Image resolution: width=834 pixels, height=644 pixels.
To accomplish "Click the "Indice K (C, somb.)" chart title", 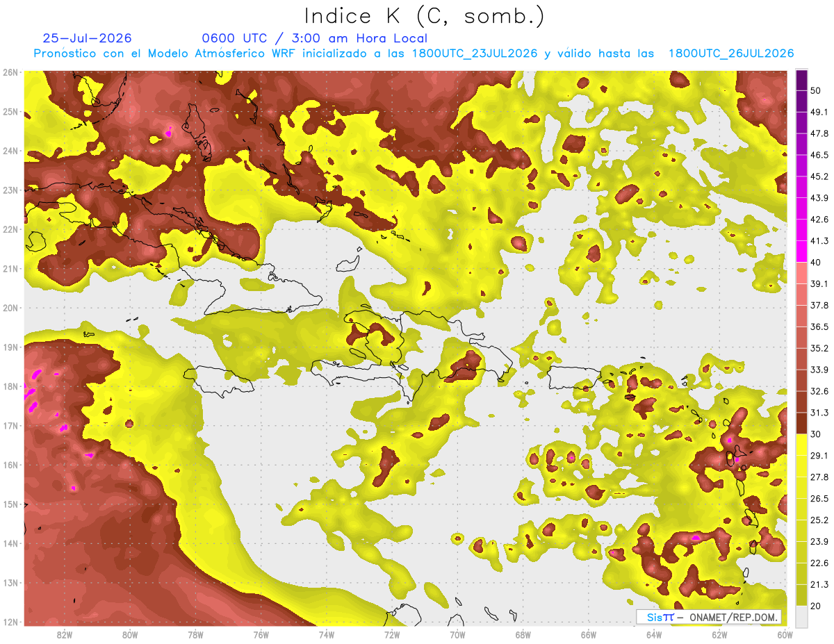I will point(425,16).
